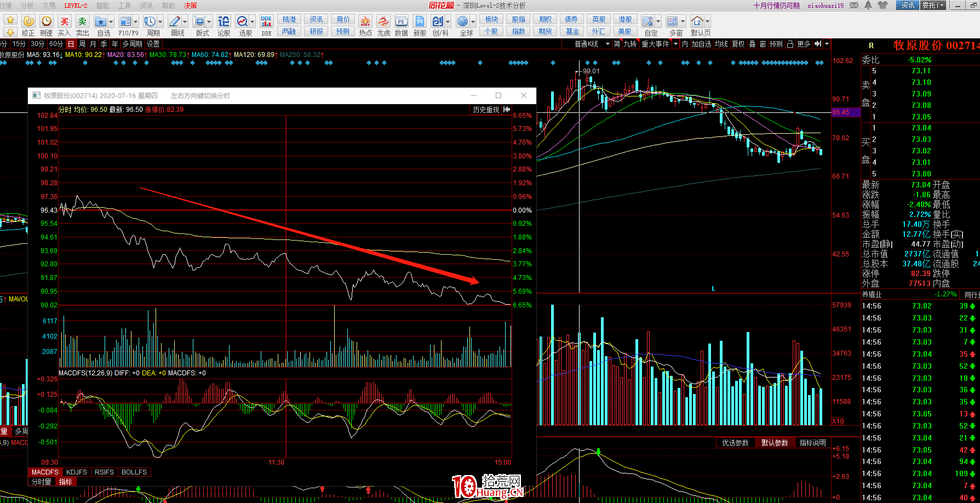Click the 历史重现 history replay button
This screenshot has height=503, width=980.
coord(486,110)
